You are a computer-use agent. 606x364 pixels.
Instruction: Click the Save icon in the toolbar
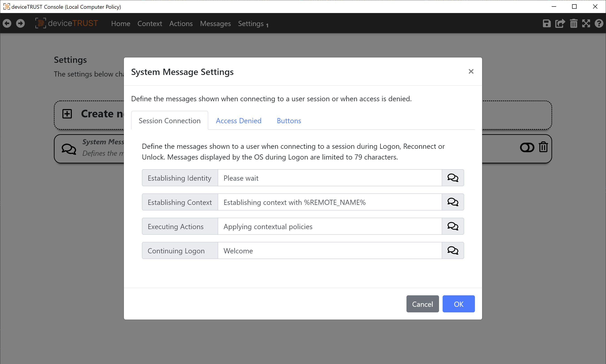point(546,23)
